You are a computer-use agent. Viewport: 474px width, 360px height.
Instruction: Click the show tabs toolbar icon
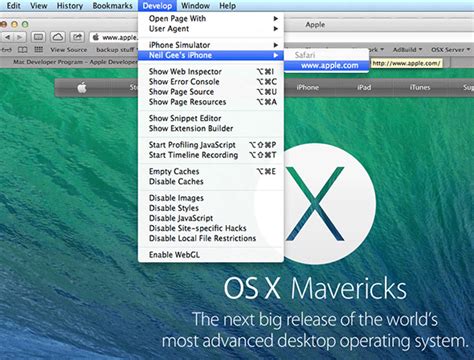38,37
